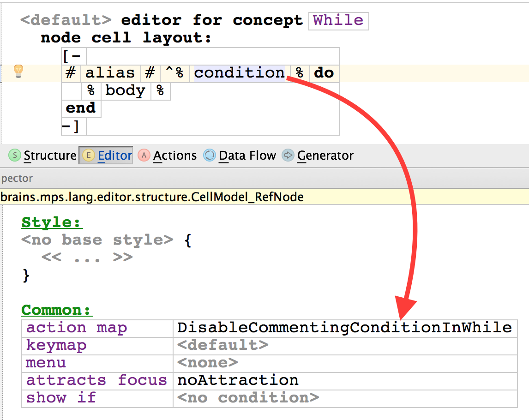
Task: Click the red Actions tab icon
Action: point(144,156)
